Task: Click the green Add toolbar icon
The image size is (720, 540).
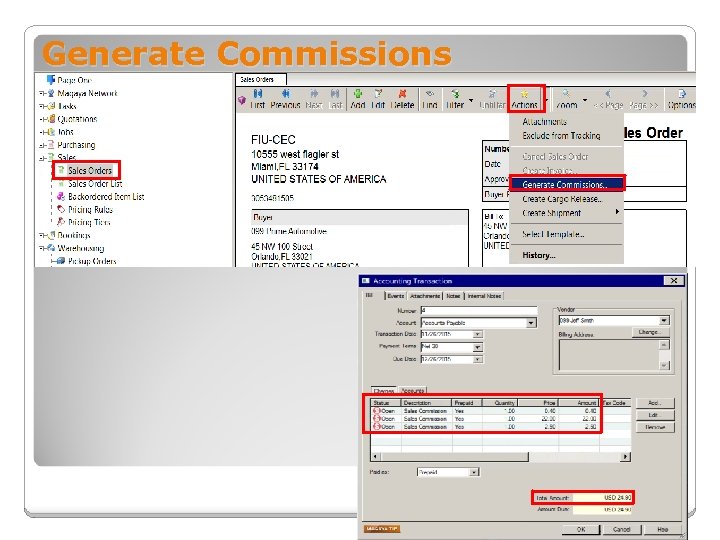Action: (x=358, y=94)
